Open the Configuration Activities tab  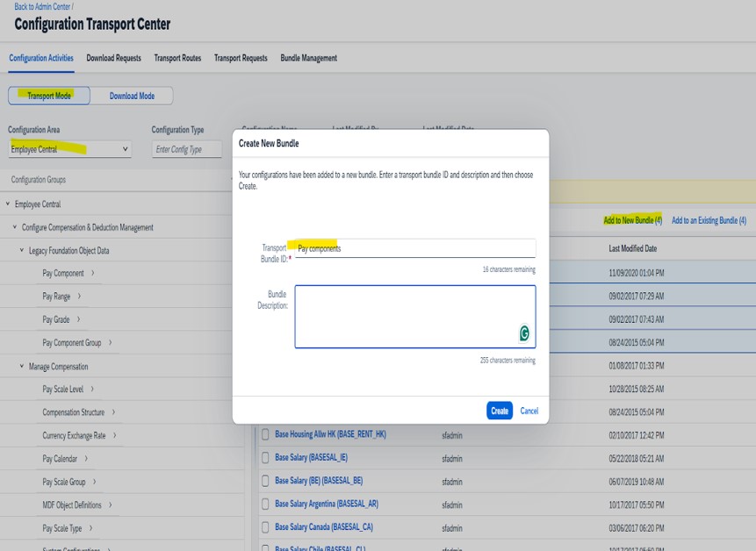pyautogui.click(x=41, y=58)
